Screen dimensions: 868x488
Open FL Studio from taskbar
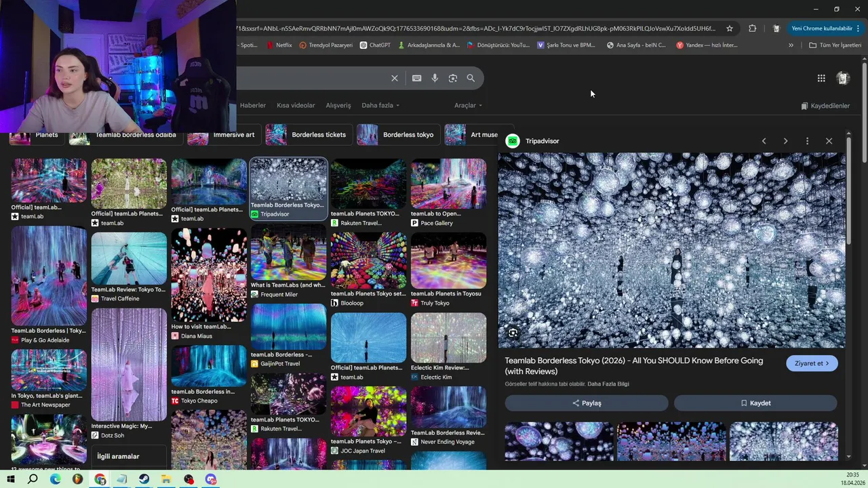(x=77, y=479)
